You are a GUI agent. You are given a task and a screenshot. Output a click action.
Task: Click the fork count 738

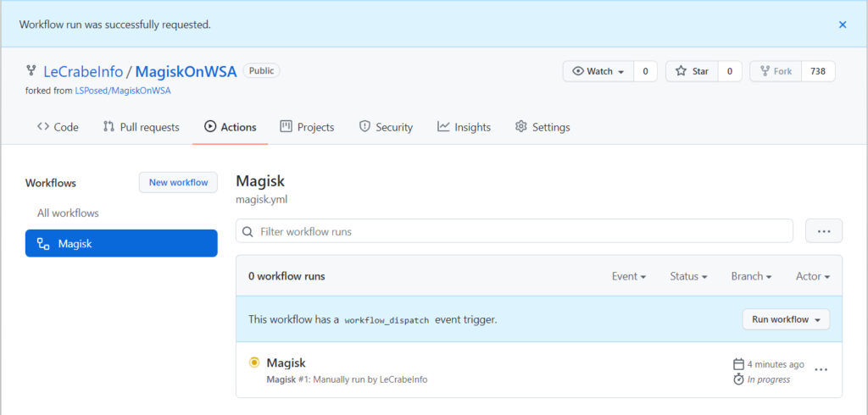click(x=818, y=71)
